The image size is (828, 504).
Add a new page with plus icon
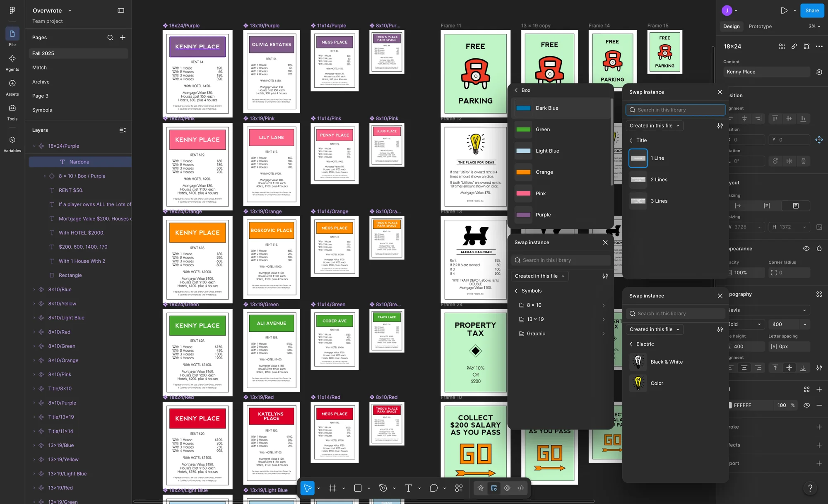click(x=123, y=37)
